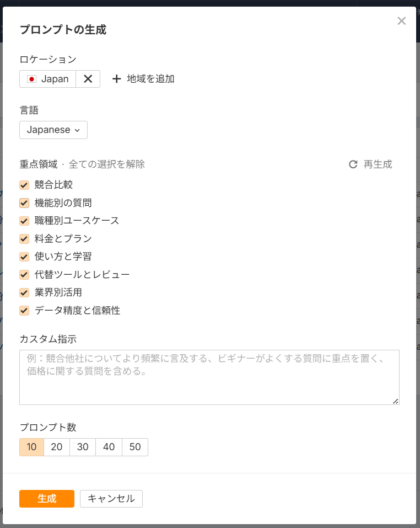
Task: Click the キャンセル button
Action: (111, 498)
